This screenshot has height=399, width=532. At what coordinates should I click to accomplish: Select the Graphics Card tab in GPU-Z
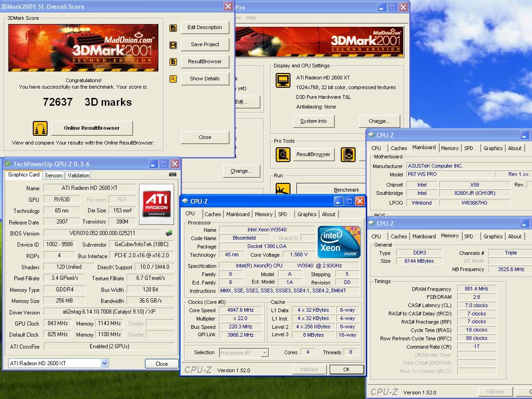(24, 175)
